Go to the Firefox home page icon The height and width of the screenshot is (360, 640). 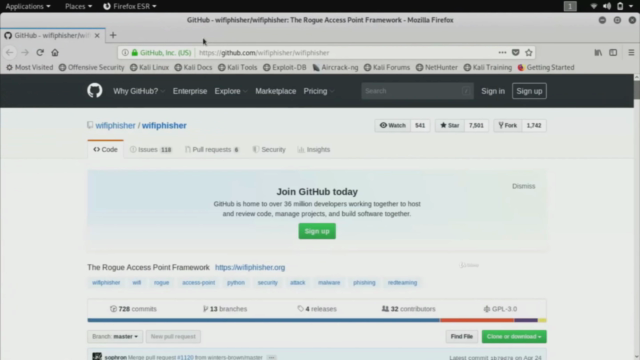(55, 53)
